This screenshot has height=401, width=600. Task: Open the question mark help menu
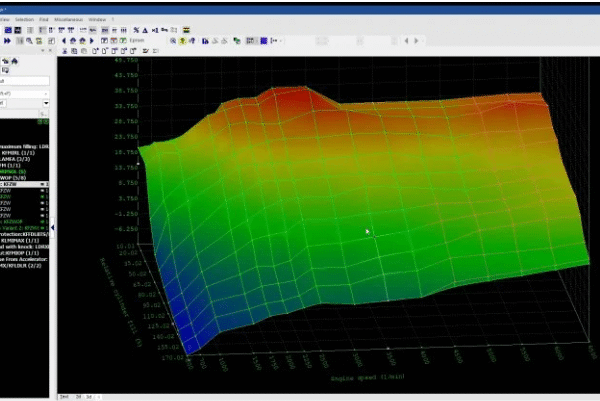pyautogui.click(x=112, y=20)
